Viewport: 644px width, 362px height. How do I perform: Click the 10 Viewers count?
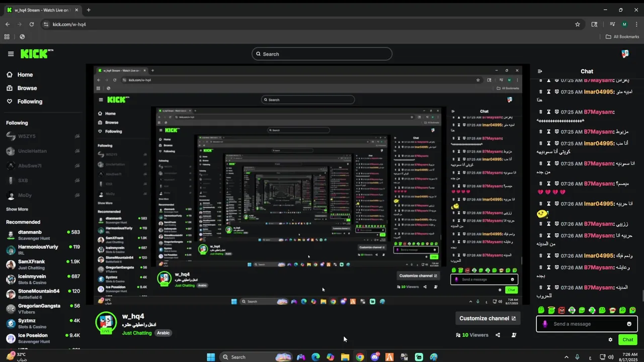point(472,335)
